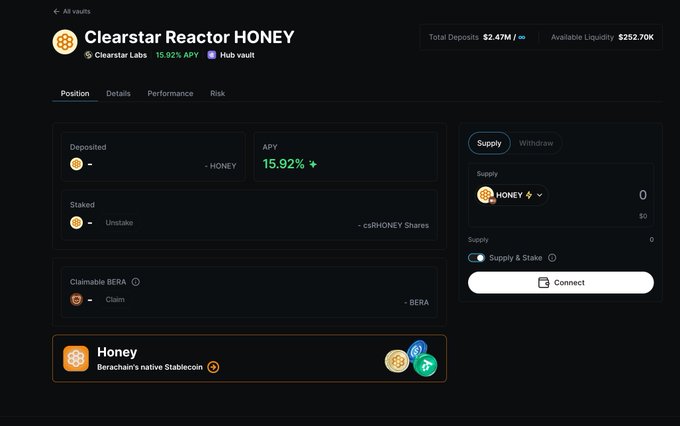
Task: Click the Available Liquidity $252.70K value
Action: point(636,37)
